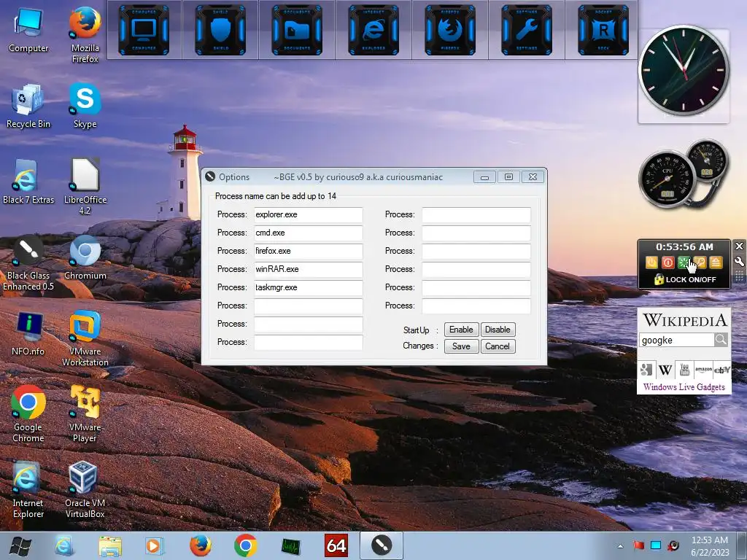Click the red flag Action Center tray icon
The image size is (747, 560).
638,545
